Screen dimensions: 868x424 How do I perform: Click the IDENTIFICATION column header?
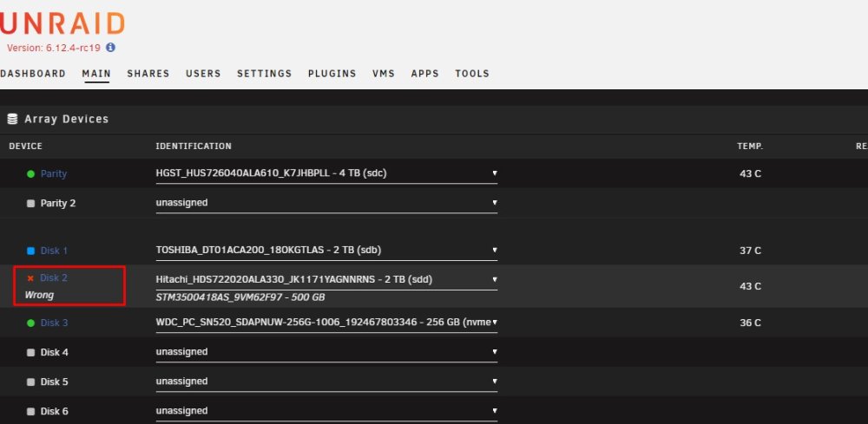194,147
